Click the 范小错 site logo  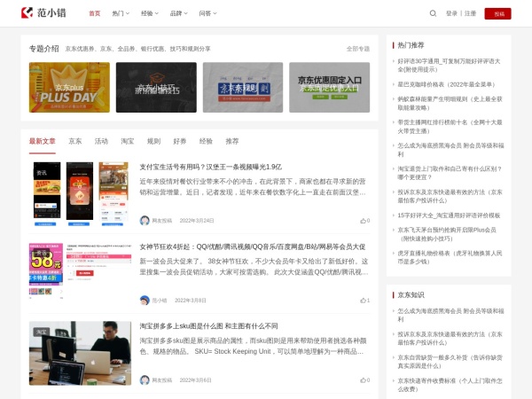pyautogui.click(x=43, y=13)
